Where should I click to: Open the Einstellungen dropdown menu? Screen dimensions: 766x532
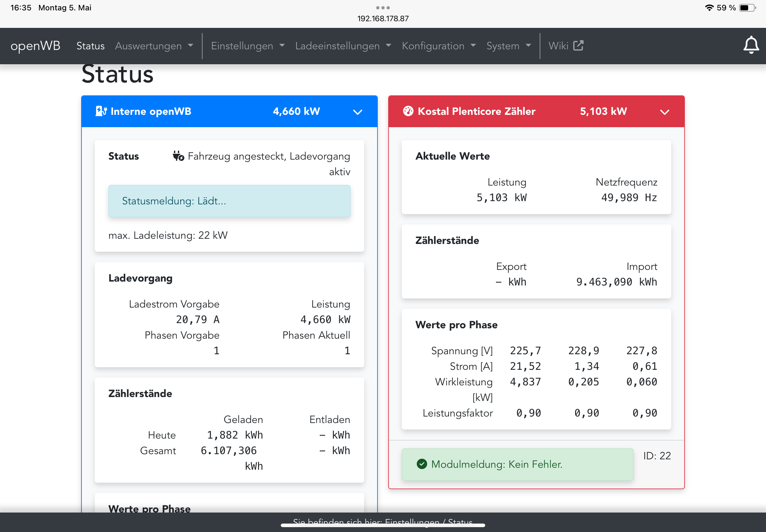247,46
